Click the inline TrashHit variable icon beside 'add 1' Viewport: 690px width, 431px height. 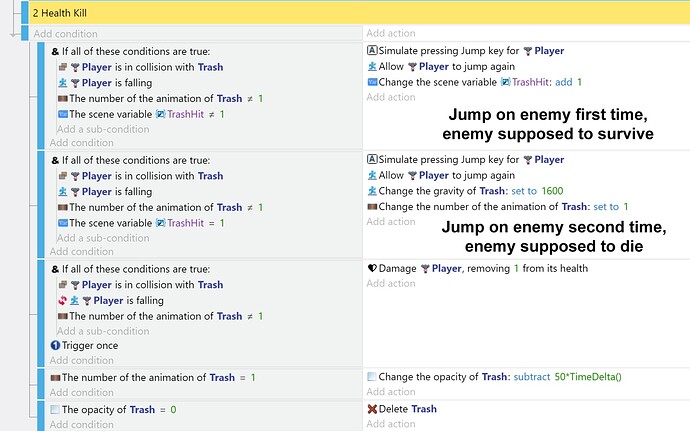[x=506, y=82]
